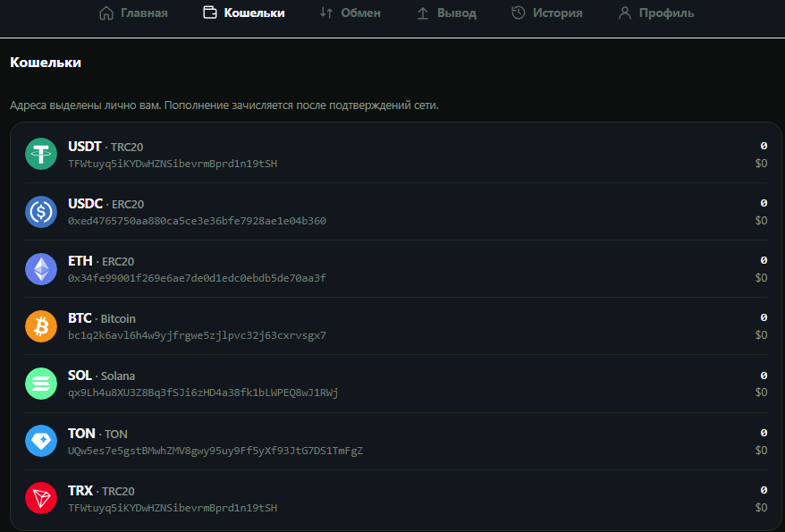This screenshot has height=532, width=785.
Task: Click the green Solana icon
Action: click(41, 384)
